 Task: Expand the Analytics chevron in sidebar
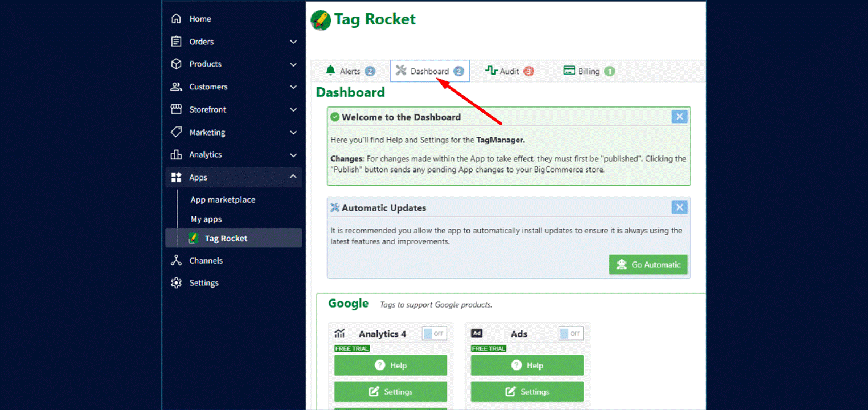[x=293, y=155]
